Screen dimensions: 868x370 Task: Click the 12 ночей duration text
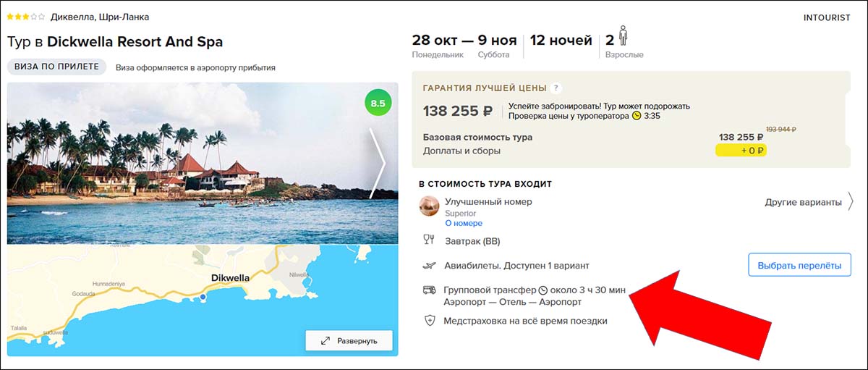(561, 40)
